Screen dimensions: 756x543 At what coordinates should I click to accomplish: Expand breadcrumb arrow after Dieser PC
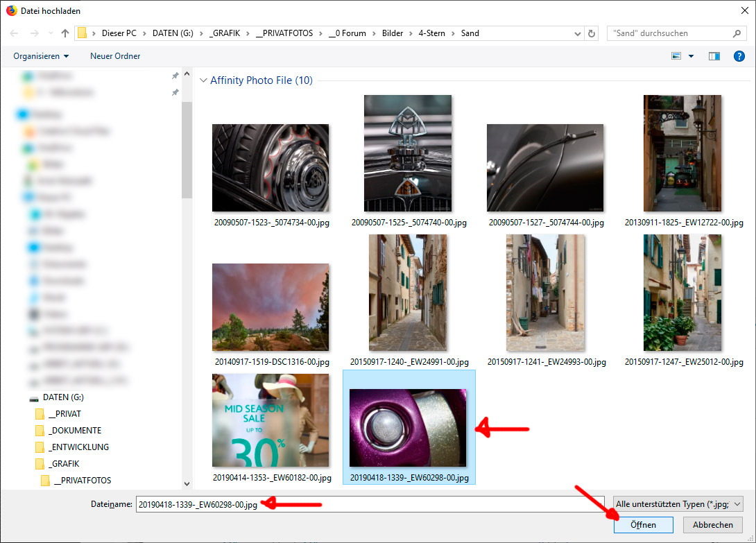point(144,33)
